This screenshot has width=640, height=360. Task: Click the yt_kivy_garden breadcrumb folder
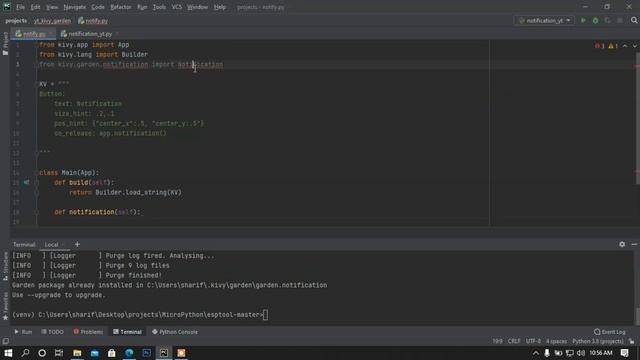coord(52,20)
